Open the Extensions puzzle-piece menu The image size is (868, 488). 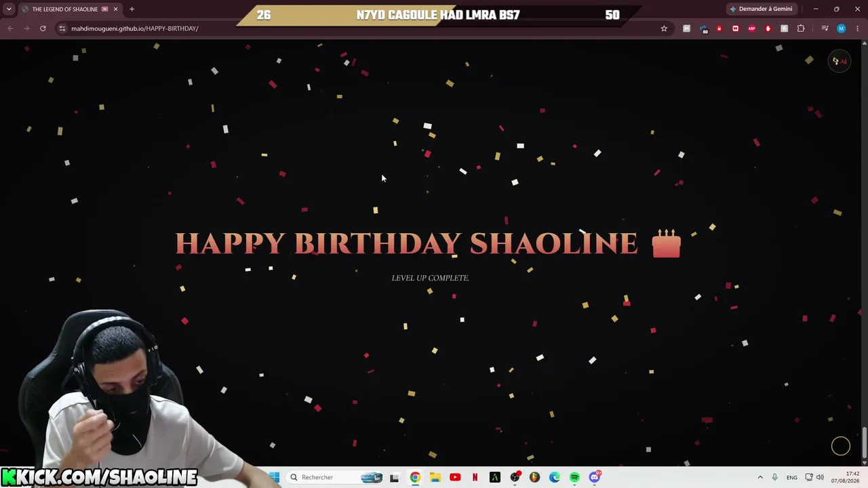pyautogui.click(x=801, y=28)
